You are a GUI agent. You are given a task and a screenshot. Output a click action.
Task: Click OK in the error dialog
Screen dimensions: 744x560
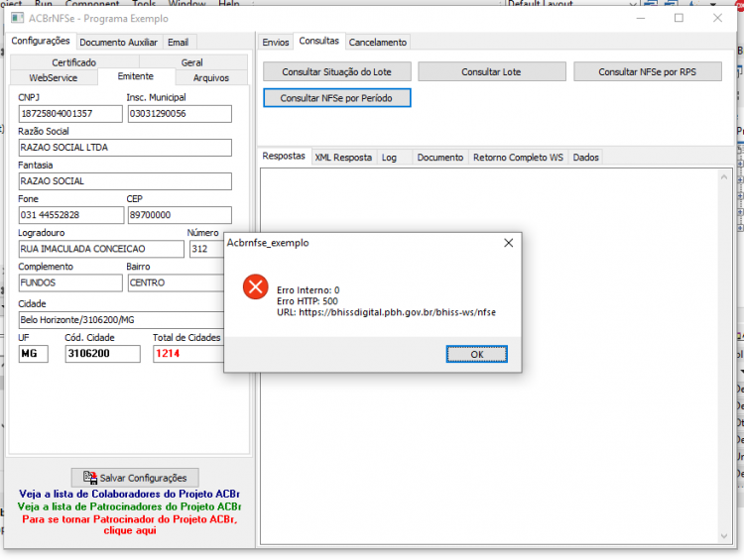pos(476,354)
